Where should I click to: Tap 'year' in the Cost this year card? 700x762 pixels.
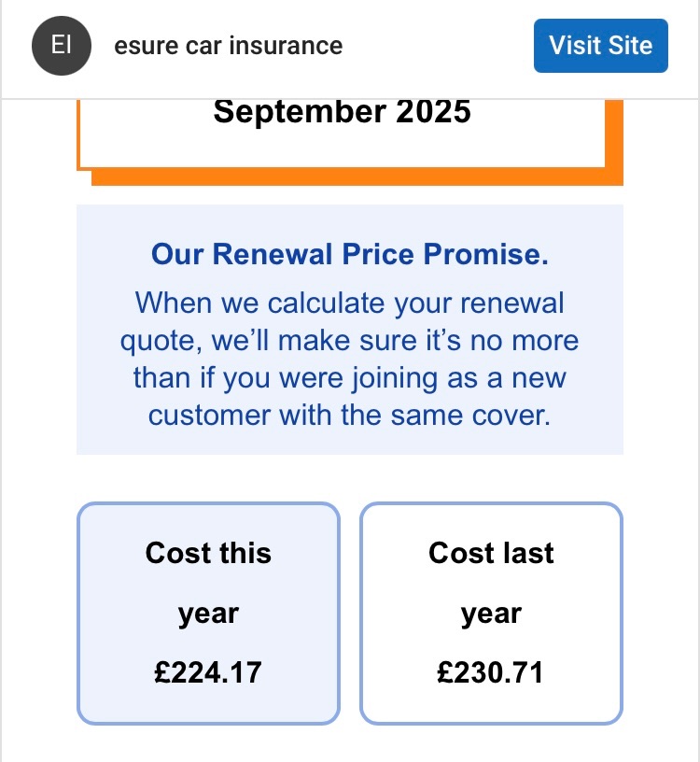tap(208, 614)
